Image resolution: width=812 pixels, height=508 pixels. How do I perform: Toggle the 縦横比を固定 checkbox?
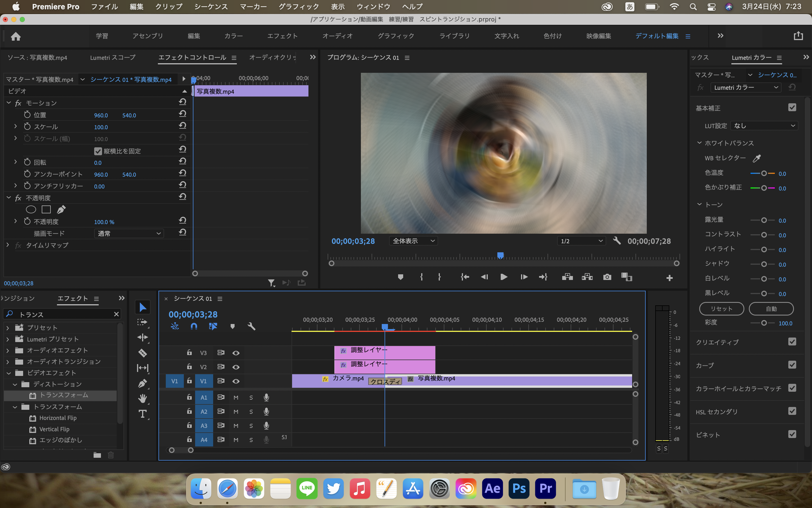click(98, 151)
